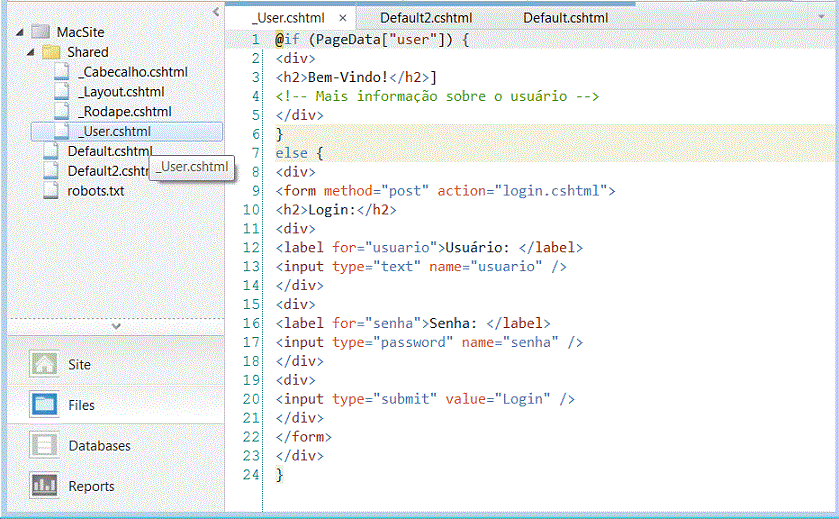This screenshot has height=519, width=839.
Task: Open the editor tab list dropdown
Action: [821, 17]
